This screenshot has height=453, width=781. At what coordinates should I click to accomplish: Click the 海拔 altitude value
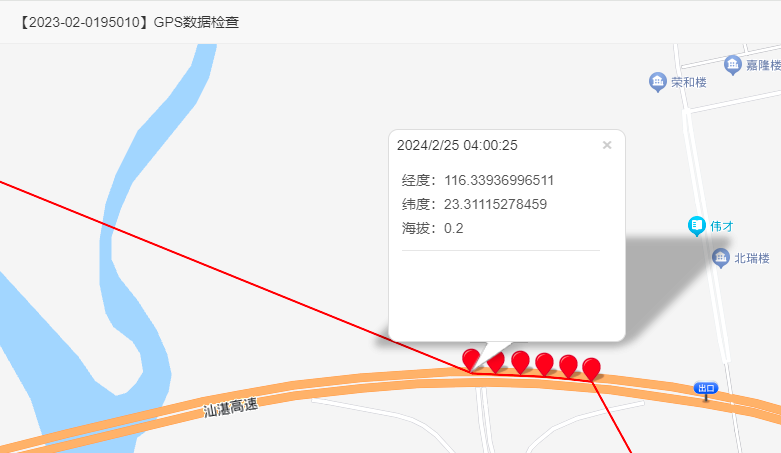[453, 229]
